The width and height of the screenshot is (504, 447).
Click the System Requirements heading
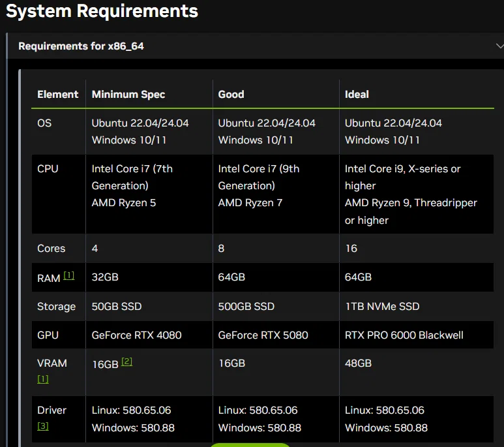coord(102,11)
